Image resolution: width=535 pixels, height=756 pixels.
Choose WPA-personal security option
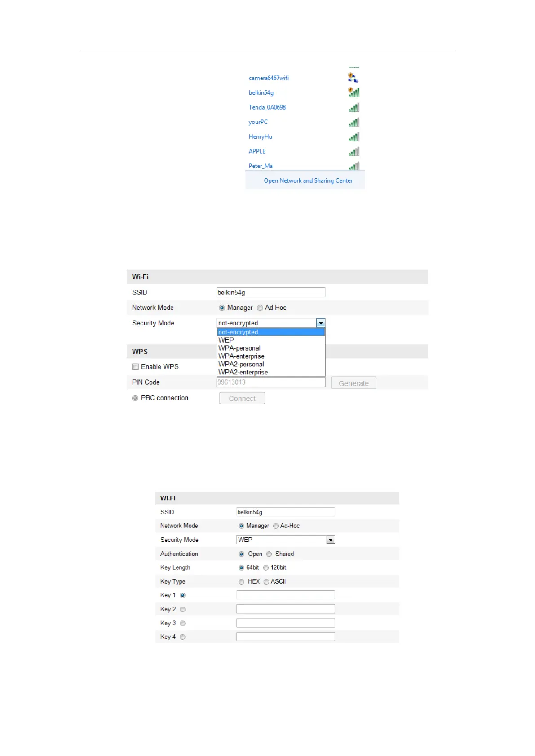[271, 348]
